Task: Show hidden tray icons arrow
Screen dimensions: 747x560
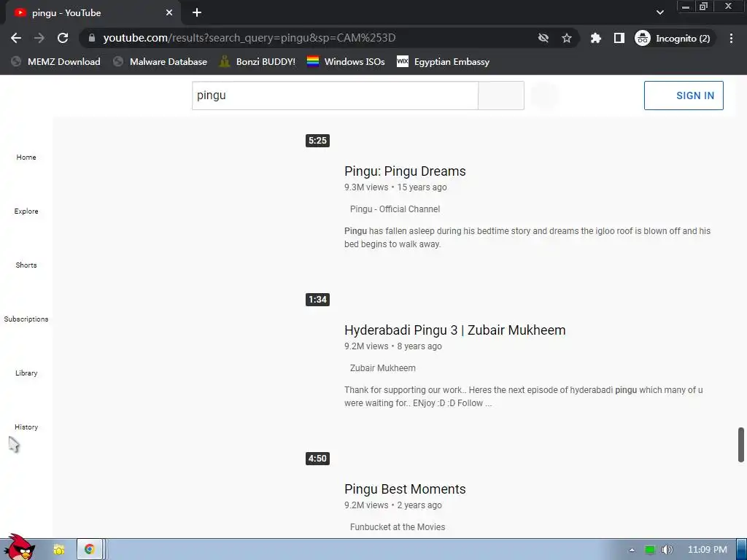Action: (x=632, y=550)
